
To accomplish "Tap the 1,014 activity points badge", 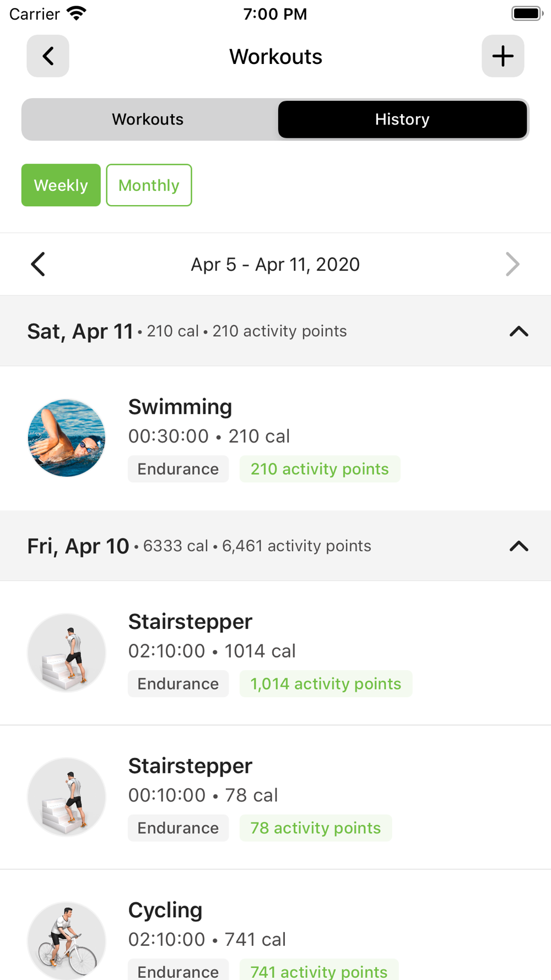I will coord(326,684).
